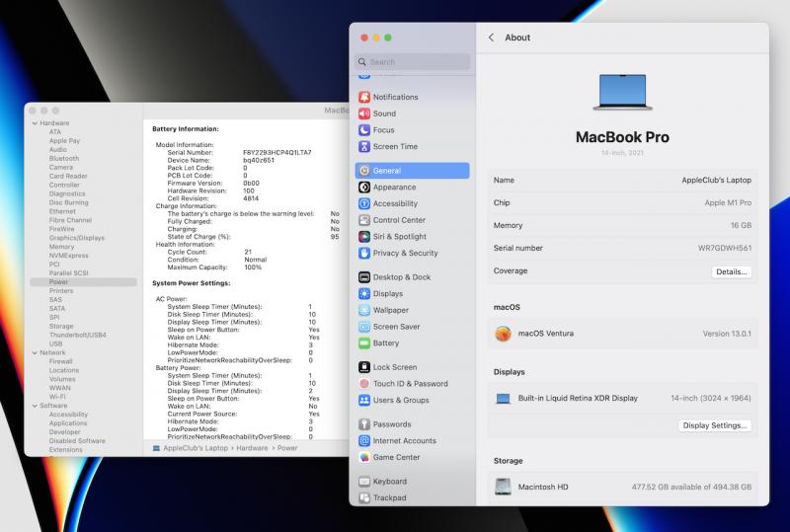Open the Control Center icon
The height and width of the screenshot is (532, 790).
364,220
